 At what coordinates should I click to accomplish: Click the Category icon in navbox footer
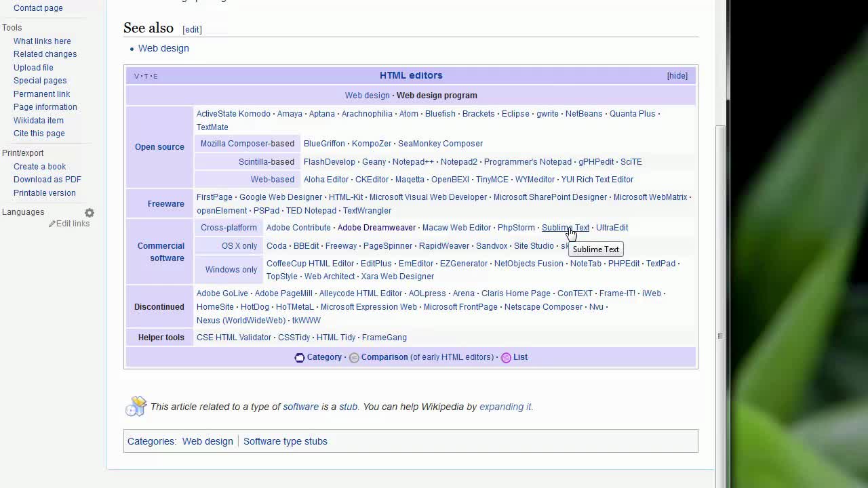point(299,358)
